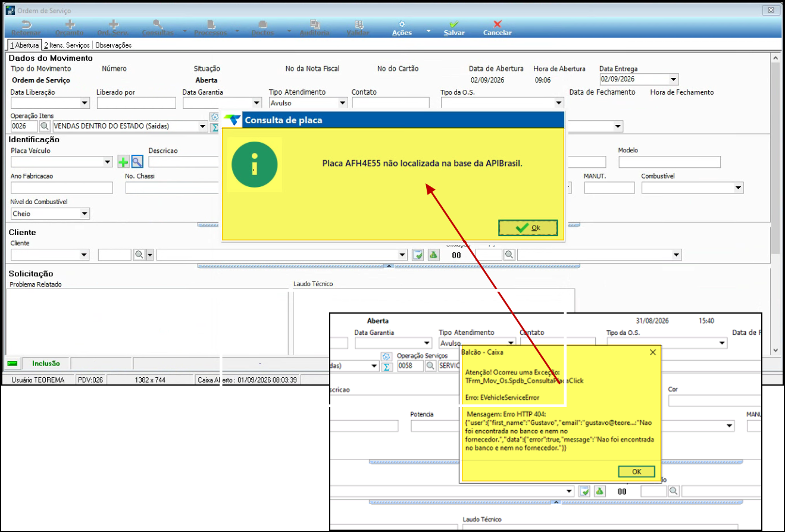Screen dimensions: 785x532
Task: Click the Retornar arrow in the toolbar
Action: coord(26,24)
